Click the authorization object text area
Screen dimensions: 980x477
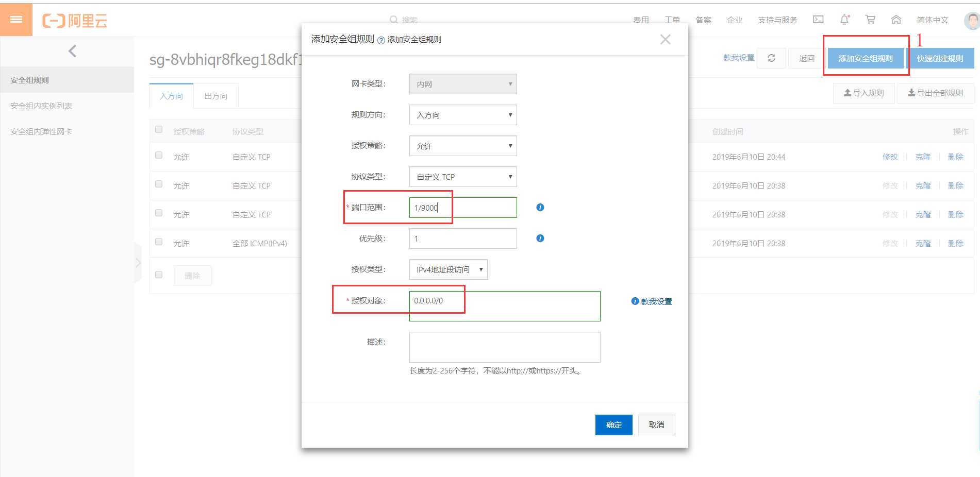coord(505,306)
